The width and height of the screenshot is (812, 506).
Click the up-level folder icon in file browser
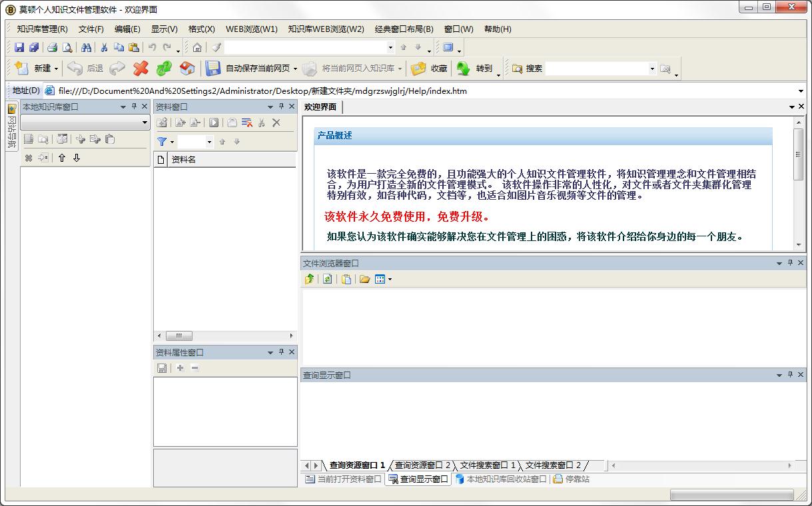click(x=309, y=279)
